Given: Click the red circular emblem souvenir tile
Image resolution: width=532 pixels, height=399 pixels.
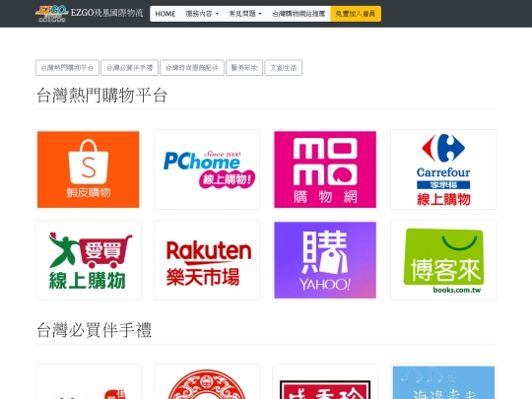Looking at the screenshot, I should [207, 381].
